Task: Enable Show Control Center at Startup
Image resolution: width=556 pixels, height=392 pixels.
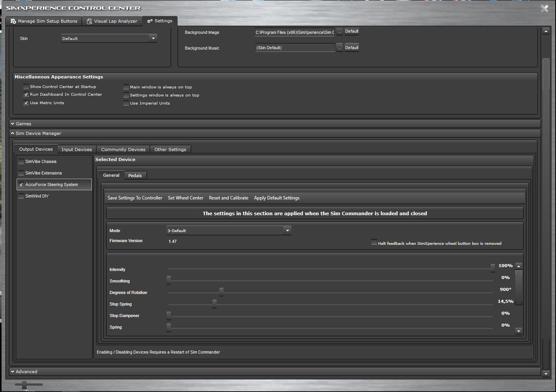Action: [26, 87]
